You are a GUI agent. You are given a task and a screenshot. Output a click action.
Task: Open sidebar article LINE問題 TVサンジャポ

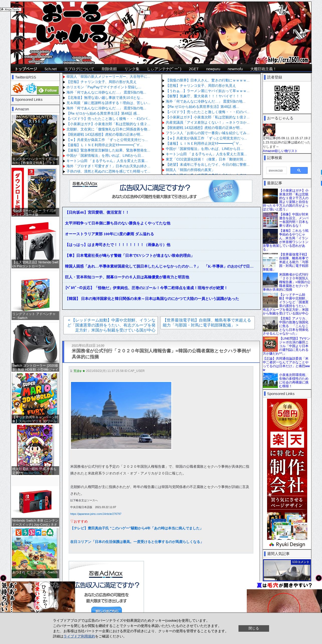click(x=287, y=346)
